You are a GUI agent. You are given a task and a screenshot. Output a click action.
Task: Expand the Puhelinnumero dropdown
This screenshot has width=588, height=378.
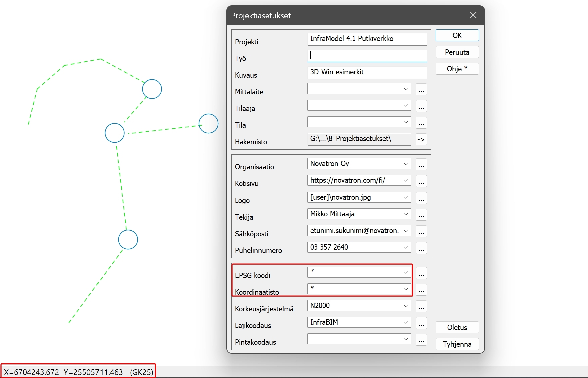point(406,247)
